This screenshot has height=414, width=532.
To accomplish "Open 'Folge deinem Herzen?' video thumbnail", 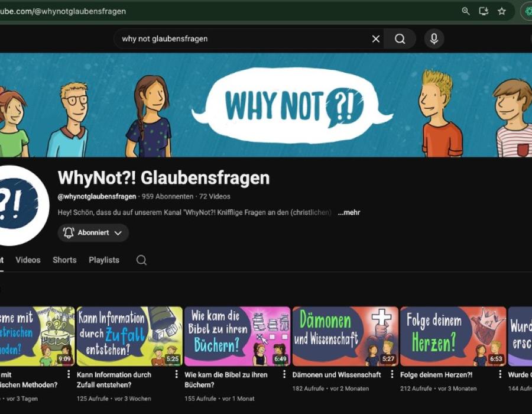I will 453,337.
